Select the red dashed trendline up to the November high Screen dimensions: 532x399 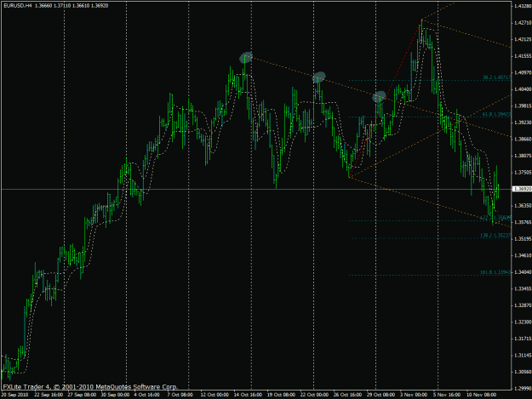pyautogui.click(x=386, y=99)
